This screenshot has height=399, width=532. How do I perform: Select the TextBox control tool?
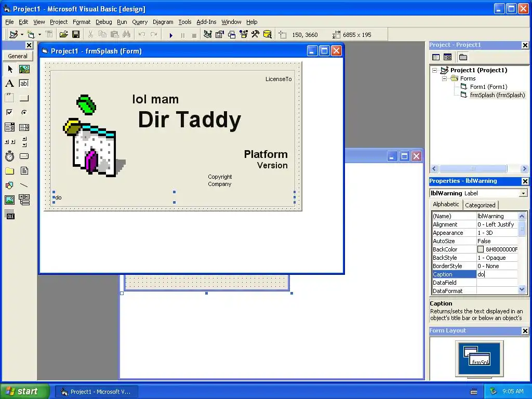click(24, 84)
